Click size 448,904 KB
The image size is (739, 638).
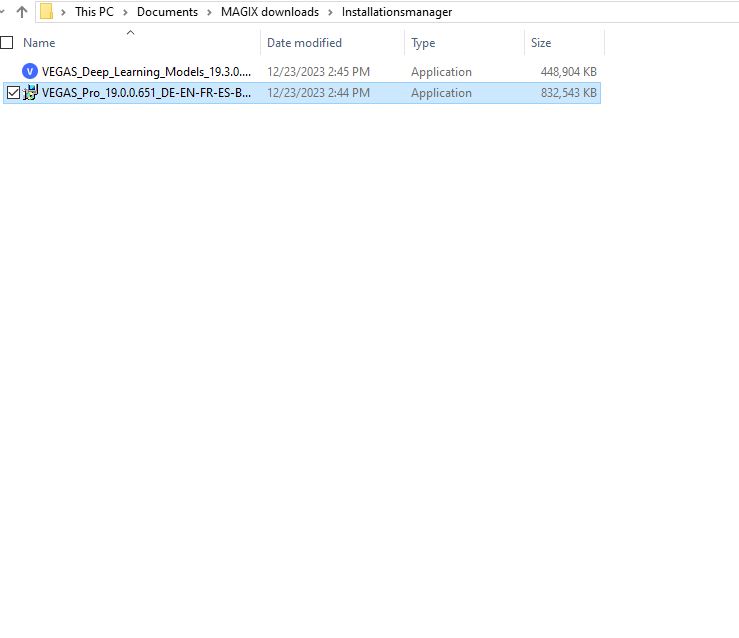pos(568,72)
